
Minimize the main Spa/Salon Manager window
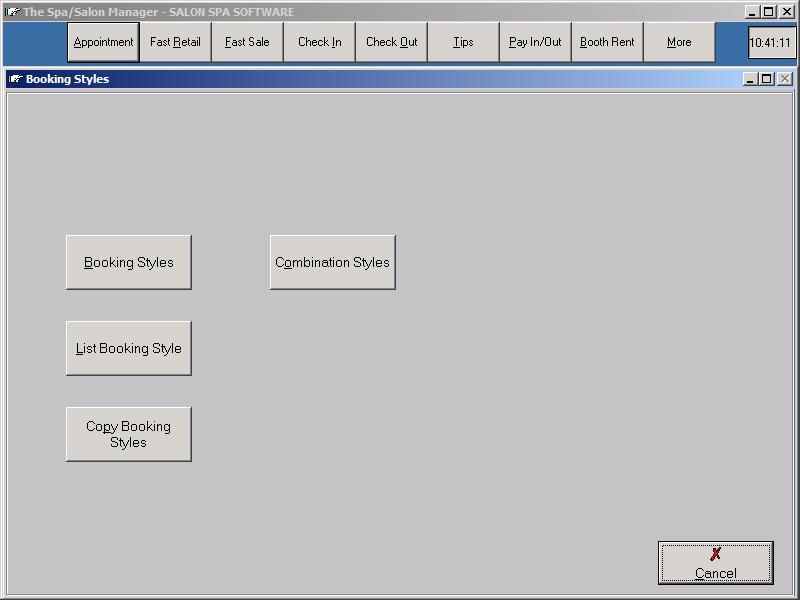point(752,12)
